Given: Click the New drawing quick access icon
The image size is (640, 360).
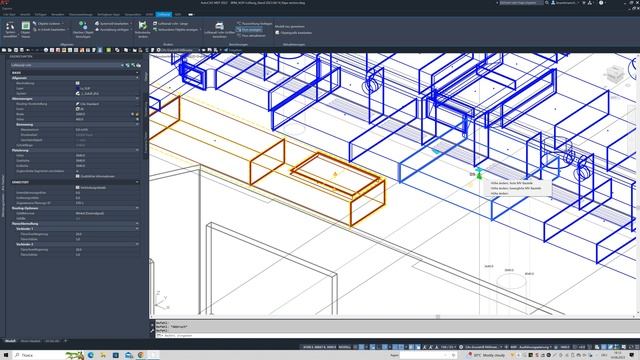Looking at the screenshot, I should click(4, 50).
